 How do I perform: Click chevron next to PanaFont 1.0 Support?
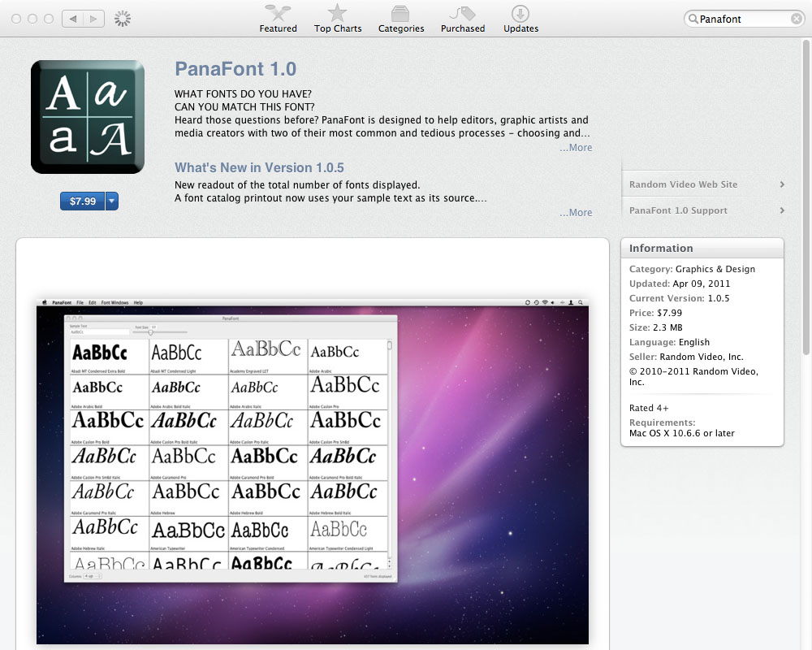point(782,210)
